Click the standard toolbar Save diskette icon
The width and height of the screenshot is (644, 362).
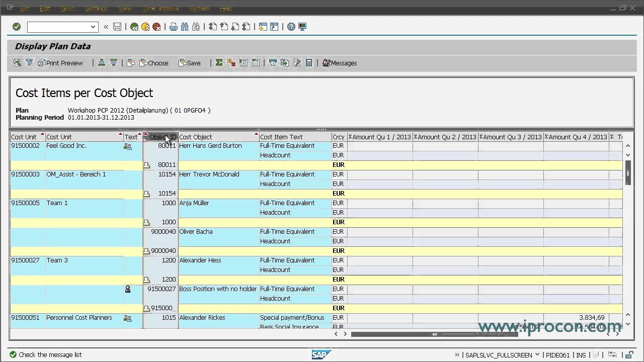coord(117,27)
